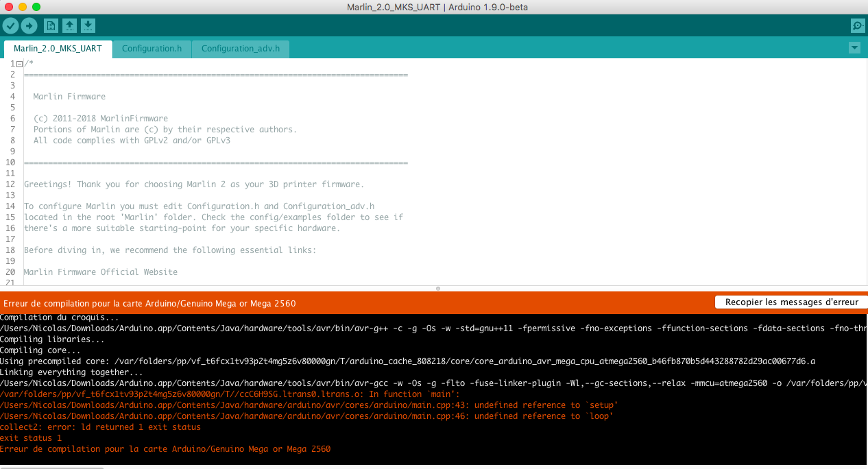The height and width of the screenshot is (469, 868).
Task: Click the 'In function `main':' error line
Action: pyautogui.click(x=230, y=394)
